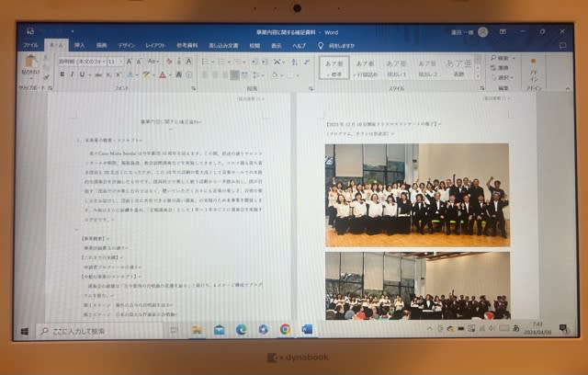This screenshot has width=588, height=375.
Task: Select the Format Painter brush icon
Action: [47, 77]
